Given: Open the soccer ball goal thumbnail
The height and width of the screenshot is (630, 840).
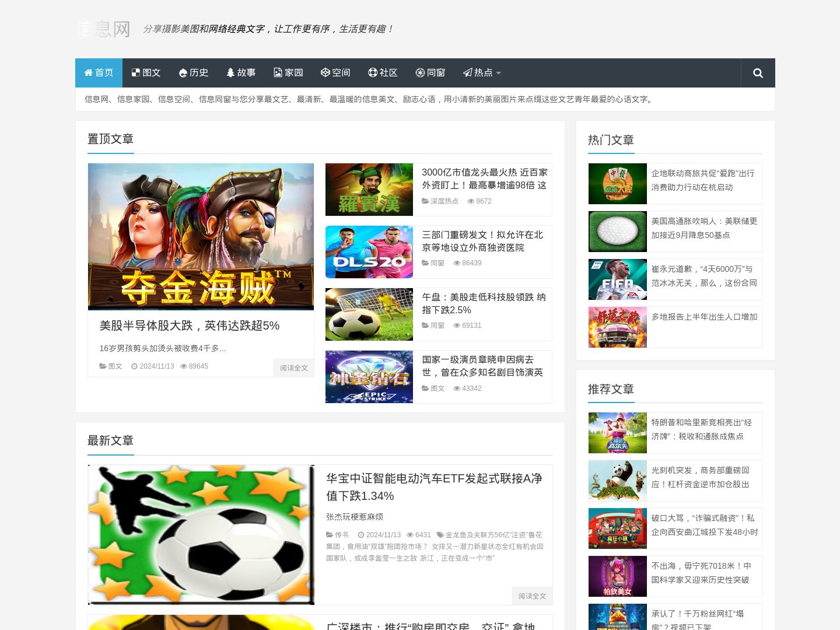Looking at the screenshot, I should point(369,314).
